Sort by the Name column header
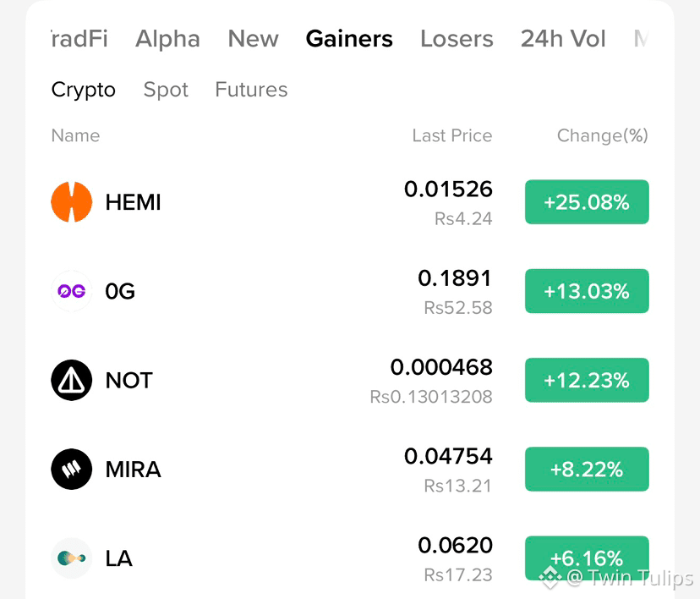Image resolution: width=700 pixels, height=599 pixels. pos(75,135)
